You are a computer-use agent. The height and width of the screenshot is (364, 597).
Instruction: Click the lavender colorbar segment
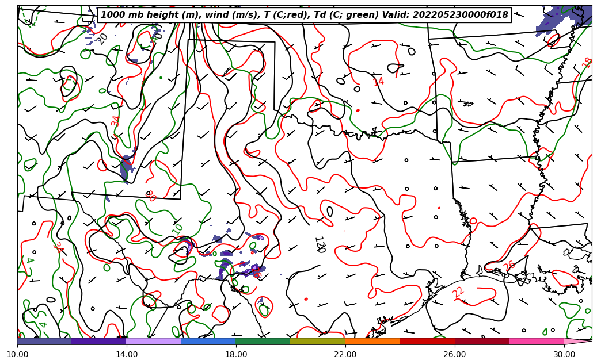click(154, 341)
